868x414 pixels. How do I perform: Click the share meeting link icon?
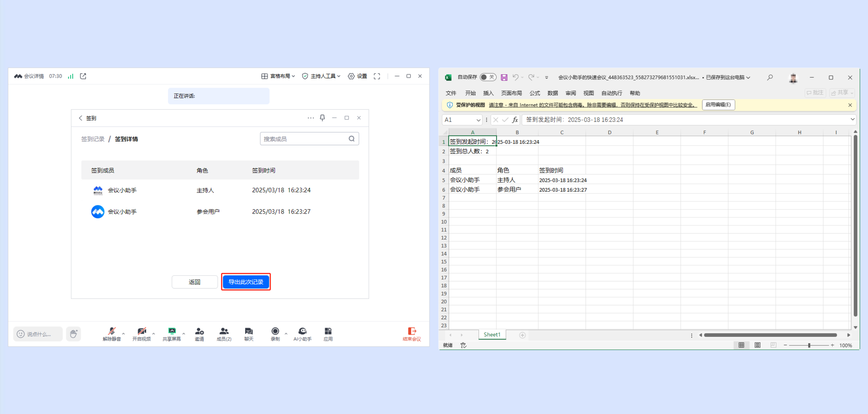tap(83, 76)
